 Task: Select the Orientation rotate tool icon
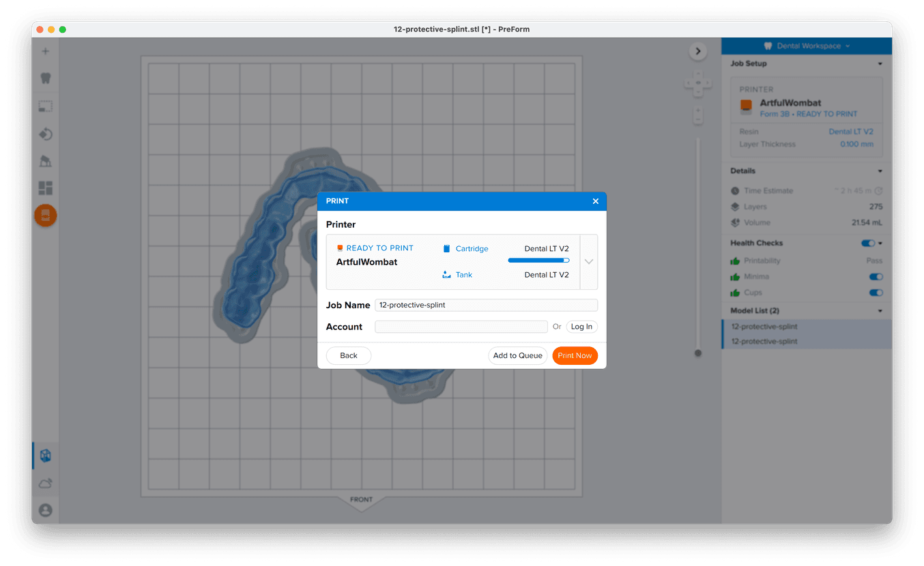[46, 134]
